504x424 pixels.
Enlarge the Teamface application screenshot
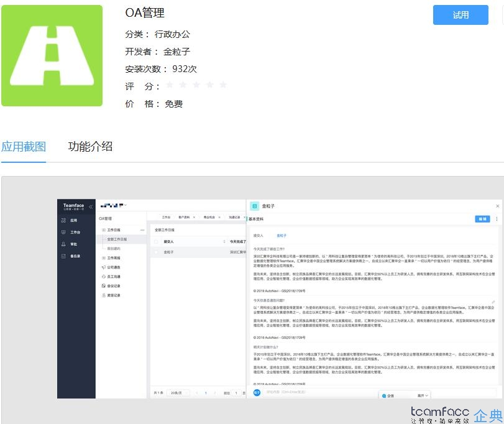(278, 298)
